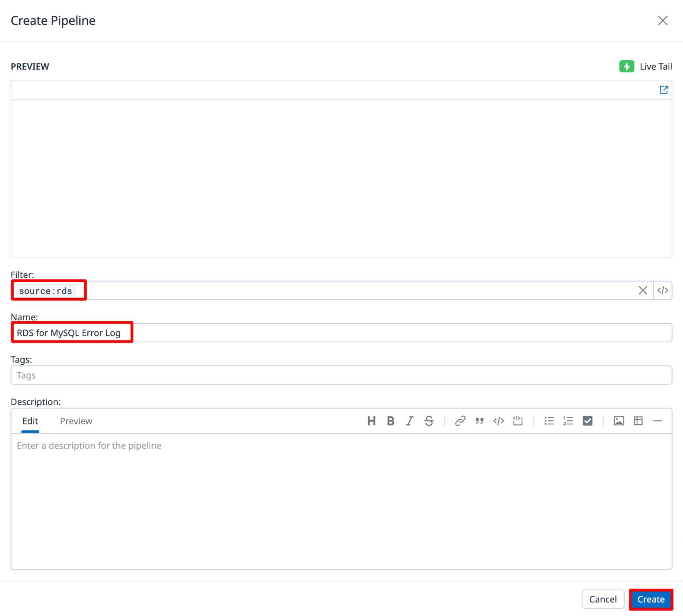Insert a horizontal rule
This screenshot has width=683, height=616.
pos(657,421)
